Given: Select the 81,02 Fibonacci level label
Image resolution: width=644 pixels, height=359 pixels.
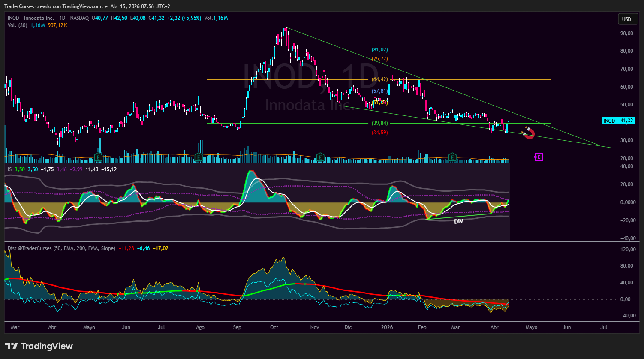Looking at the screenshot, I should [x=379, y=50].
